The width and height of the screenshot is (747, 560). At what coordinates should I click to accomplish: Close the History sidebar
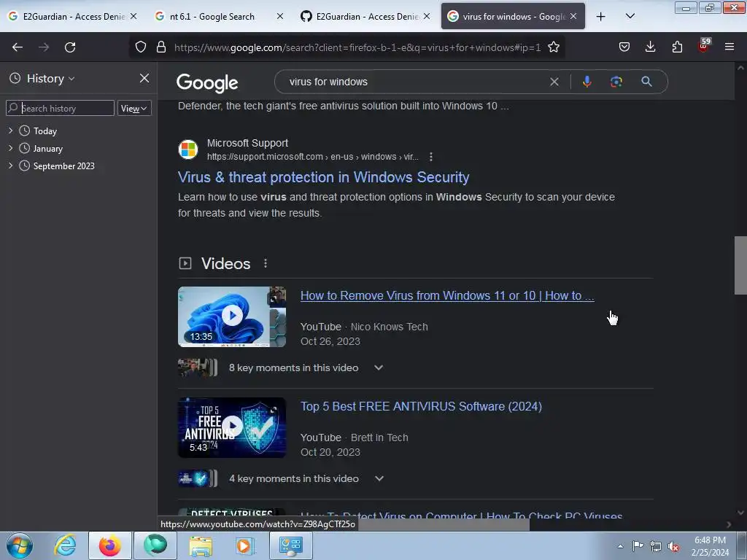144,78
